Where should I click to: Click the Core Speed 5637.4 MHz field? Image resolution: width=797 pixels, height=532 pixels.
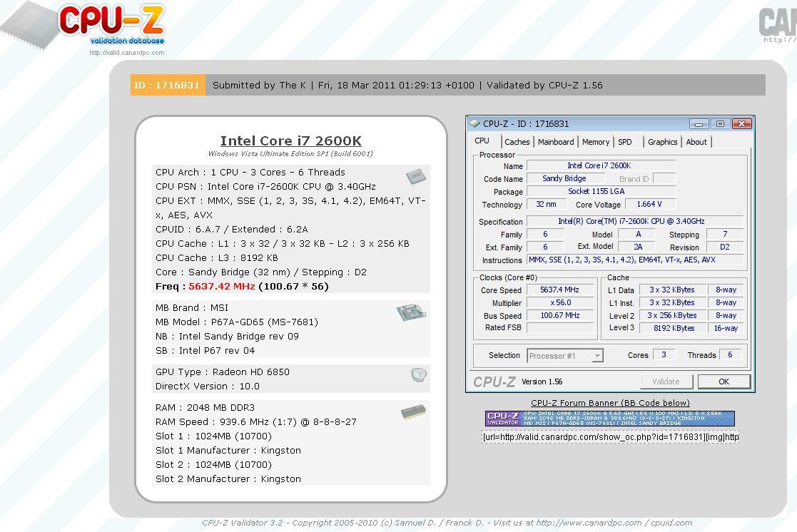pyautogui.click(x=561, y=290)
